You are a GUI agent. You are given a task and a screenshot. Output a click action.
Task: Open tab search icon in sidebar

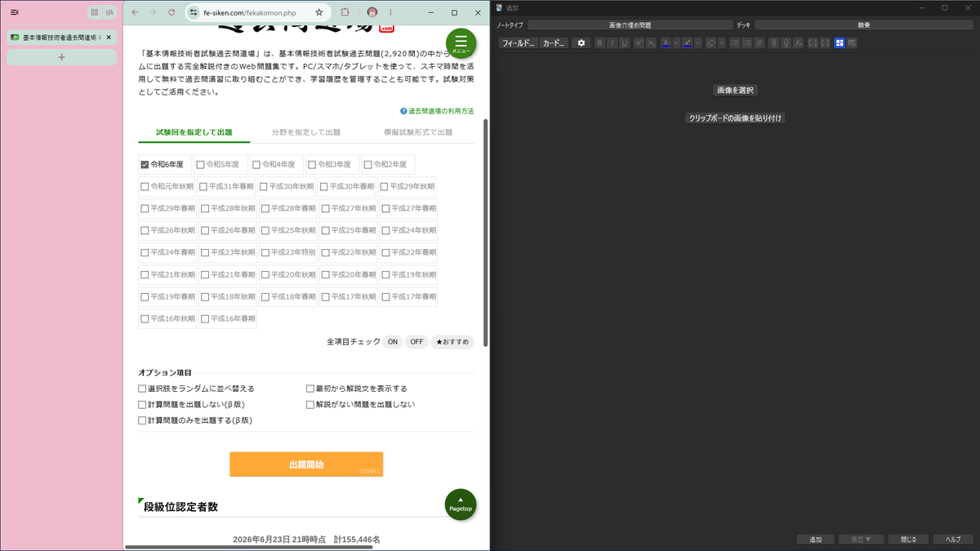[109, 12]
